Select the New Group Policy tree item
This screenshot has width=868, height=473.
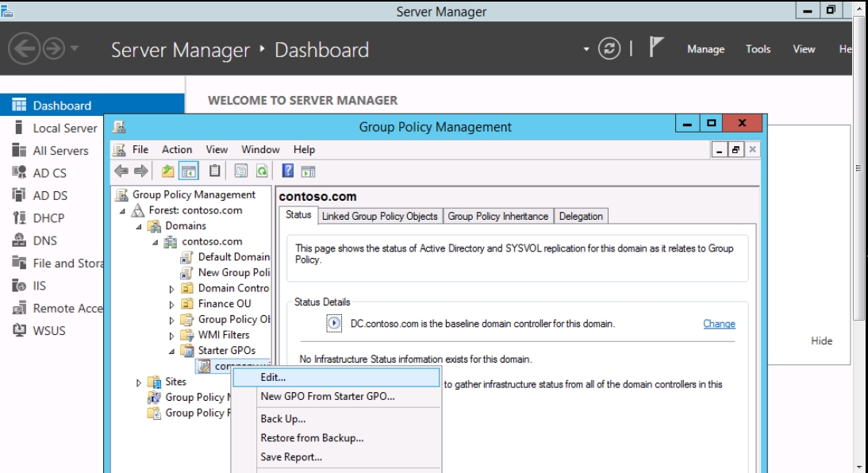point(225,272)
